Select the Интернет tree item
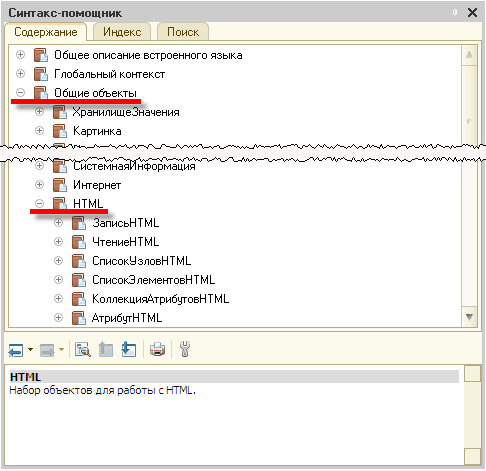This screenshot has width=486, height=471. 97,185
